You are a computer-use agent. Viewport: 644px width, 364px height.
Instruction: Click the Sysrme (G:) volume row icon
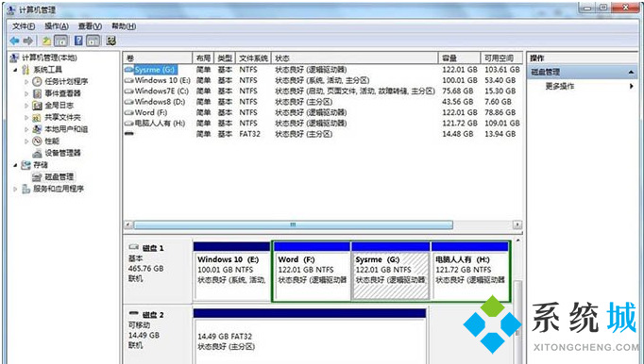click(x=129, y=70)
